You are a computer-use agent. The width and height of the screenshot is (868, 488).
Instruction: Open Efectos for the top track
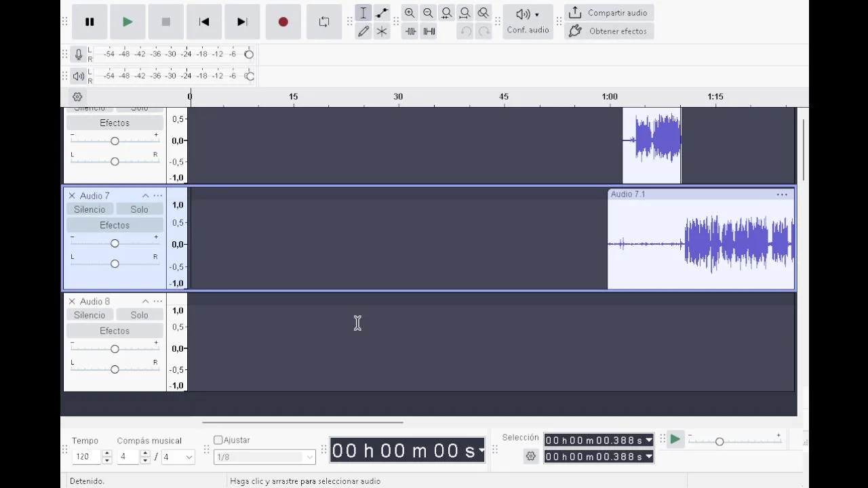pos(115,123)
